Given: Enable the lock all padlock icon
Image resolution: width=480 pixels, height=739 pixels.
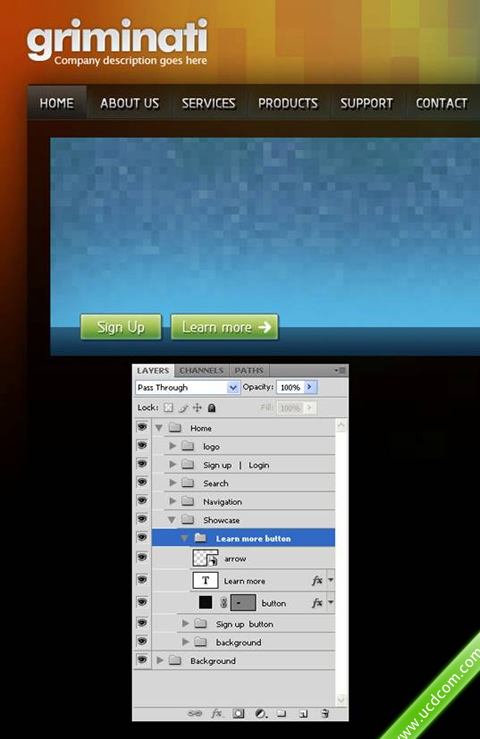Looking at the screenshot, I should click(x=212, y=408).
